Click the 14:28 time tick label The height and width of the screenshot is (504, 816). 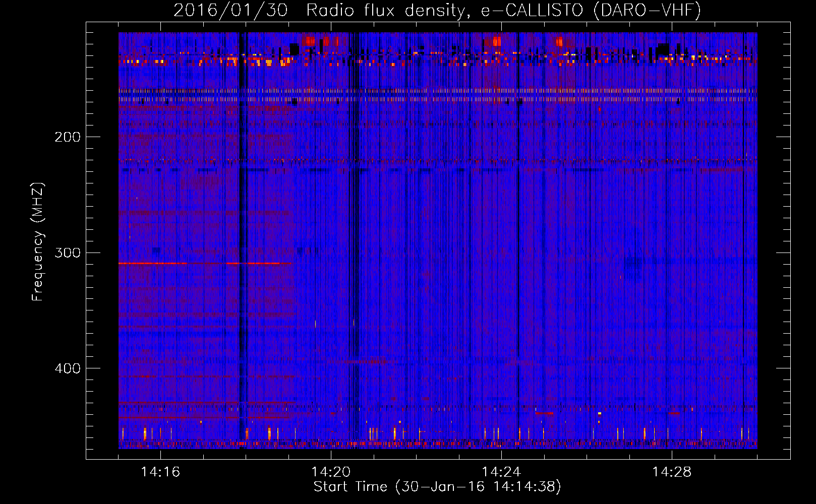pyautogui.click(x=672, y=472)
